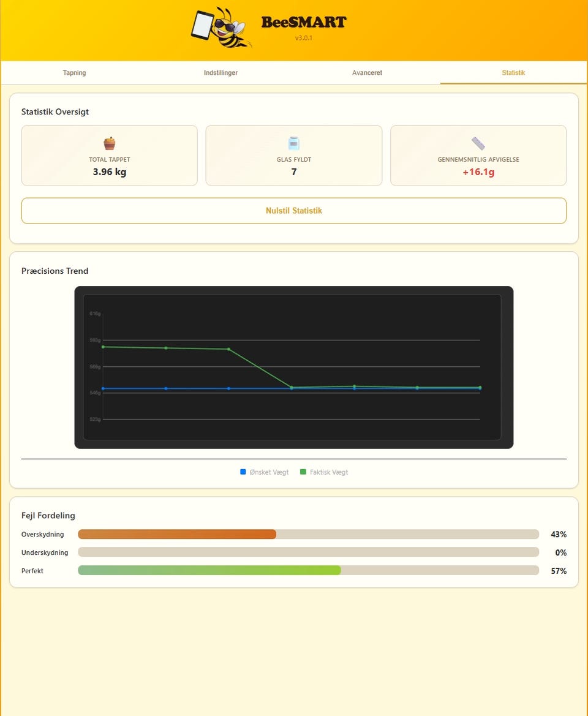
Task: Click the Fejl Fordeling heading
Action: point(48,516)
